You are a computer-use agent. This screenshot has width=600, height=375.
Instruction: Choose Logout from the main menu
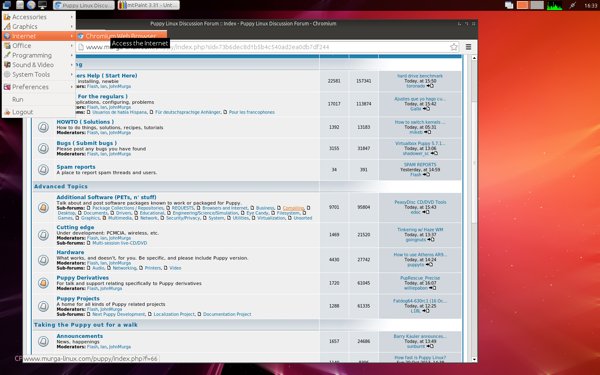[39, 112]
